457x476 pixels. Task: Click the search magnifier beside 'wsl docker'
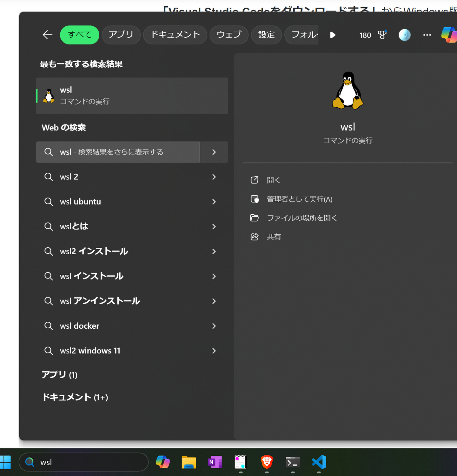pos(49,326)
